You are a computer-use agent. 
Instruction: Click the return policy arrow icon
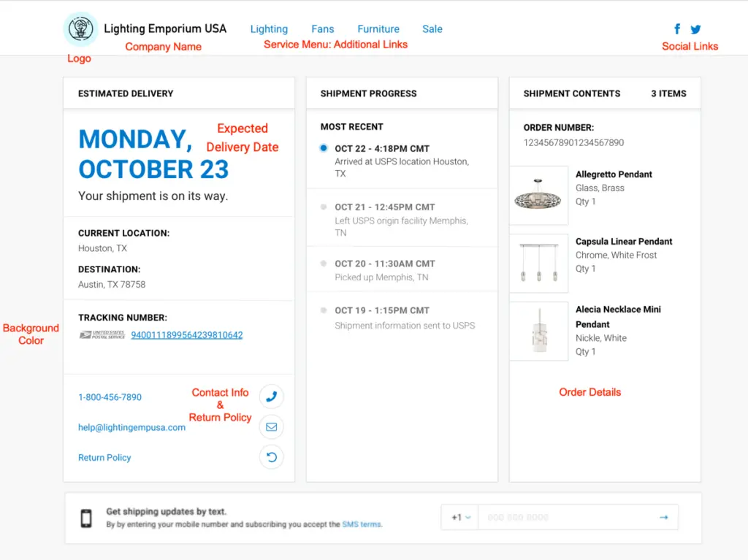[272, 458]
